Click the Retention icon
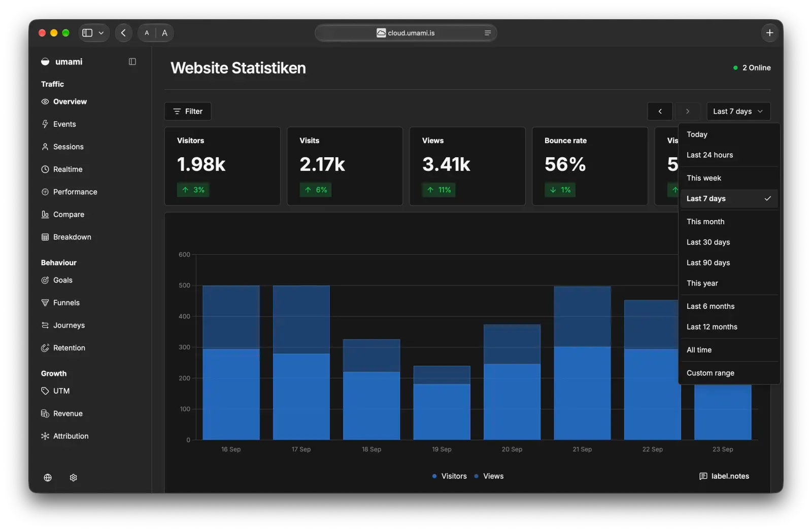The image size is (812, 531). (45, 348)
